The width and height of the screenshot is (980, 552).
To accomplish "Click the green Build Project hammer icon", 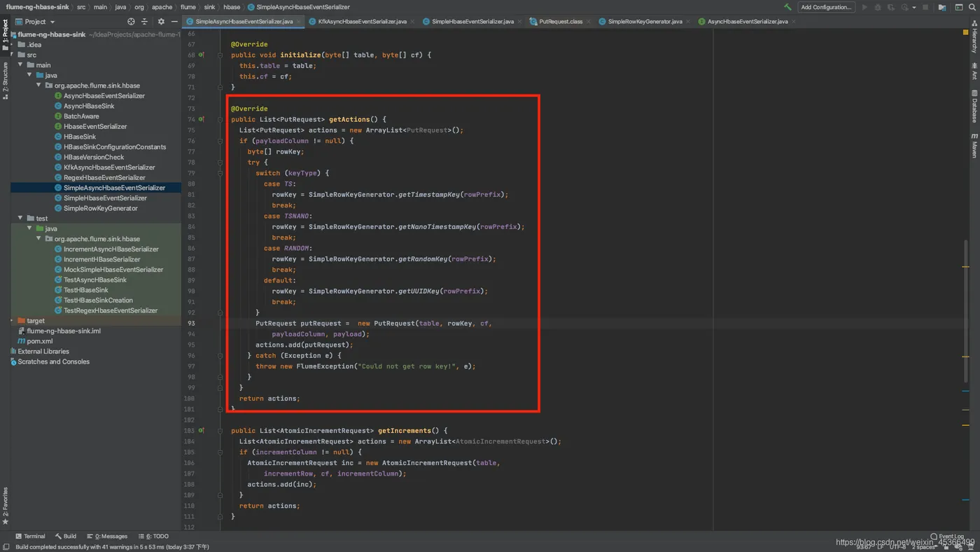I will (x=788, y=7).
